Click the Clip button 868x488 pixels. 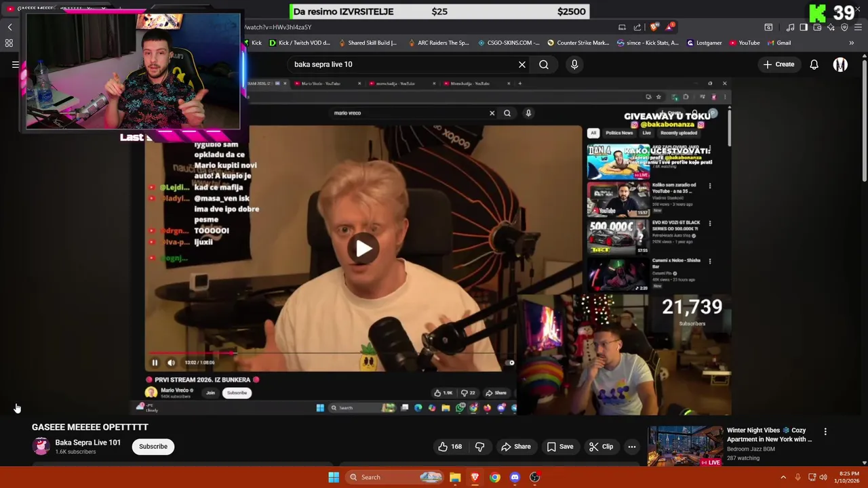(x=601, y=447)
